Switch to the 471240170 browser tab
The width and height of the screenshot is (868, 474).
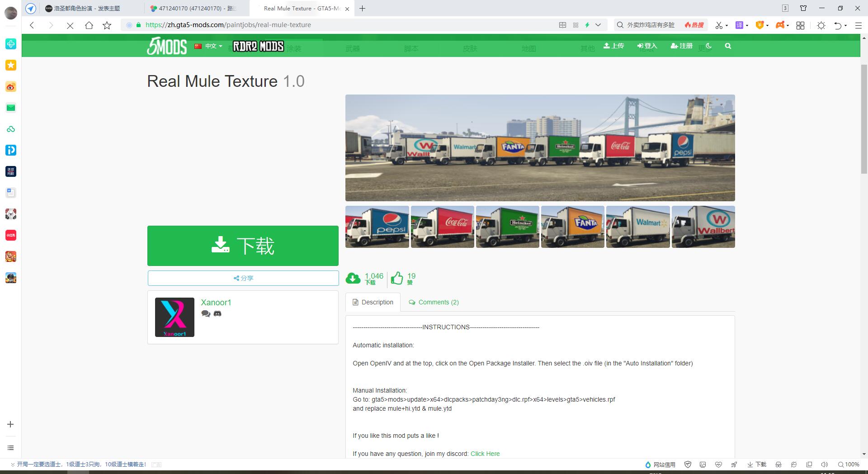[x=197, y=8]
